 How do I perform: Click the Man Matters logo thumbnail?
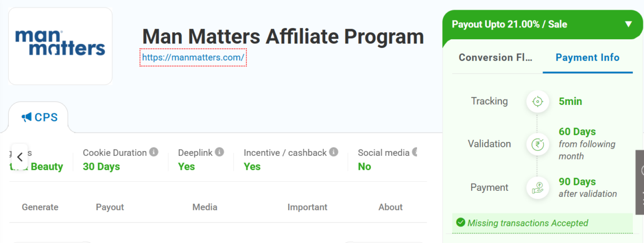click(60, 46)
